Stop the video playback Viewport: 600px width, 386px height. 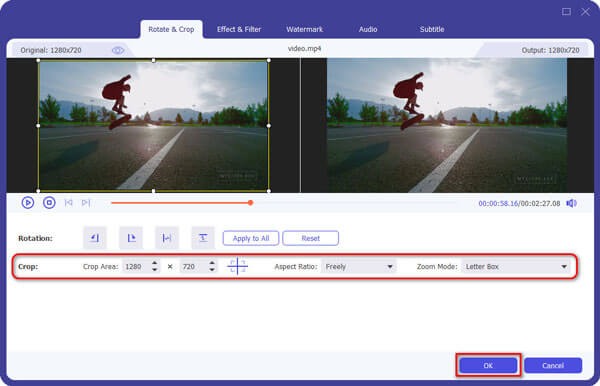[x=49, y=202]
